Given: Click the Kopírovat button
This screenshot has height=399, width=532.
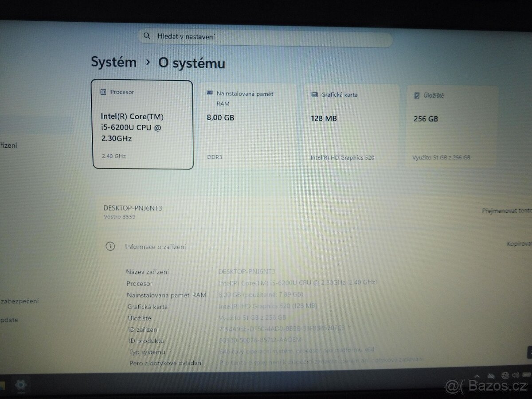Looking at the screenshot, I should click(519, 244).
